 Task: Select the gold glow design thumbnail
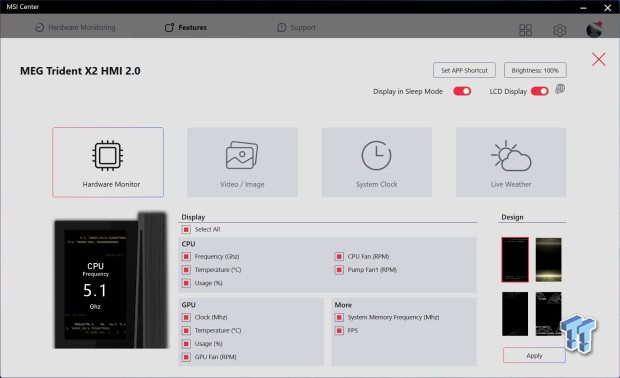548,260
